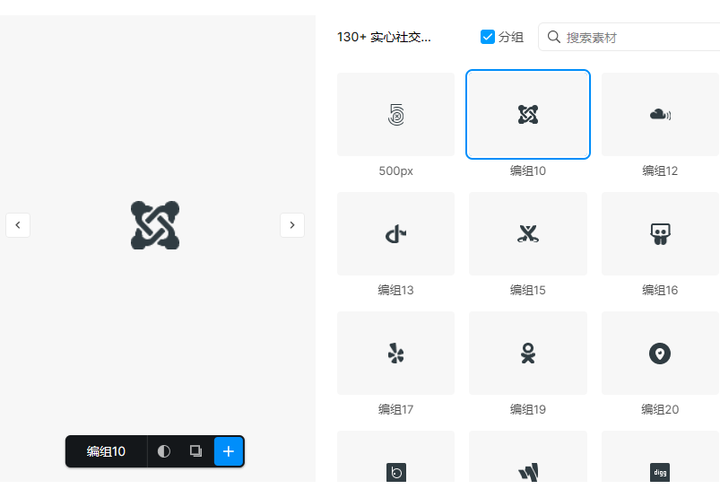Click the 编组20 label text

click(660, 410)
